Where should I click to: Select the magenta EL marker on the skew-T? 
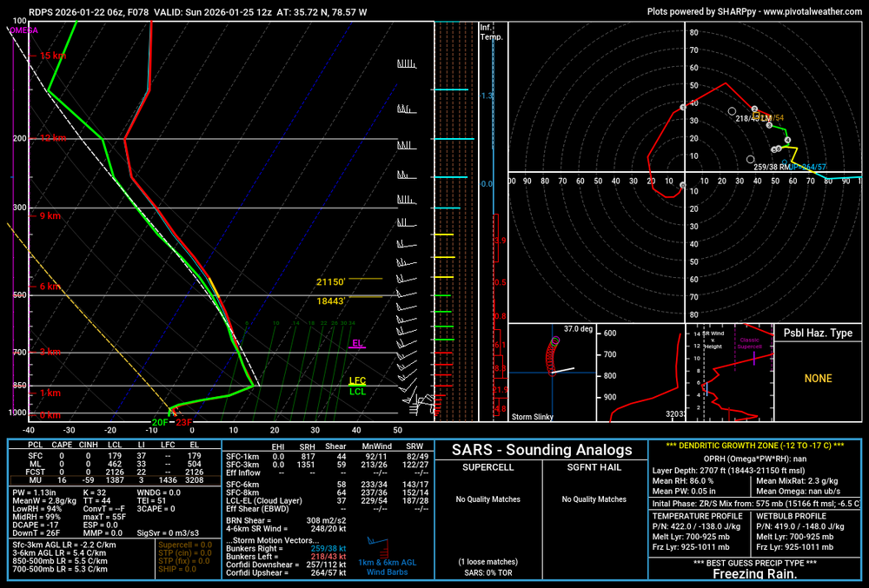pos(357,344)
